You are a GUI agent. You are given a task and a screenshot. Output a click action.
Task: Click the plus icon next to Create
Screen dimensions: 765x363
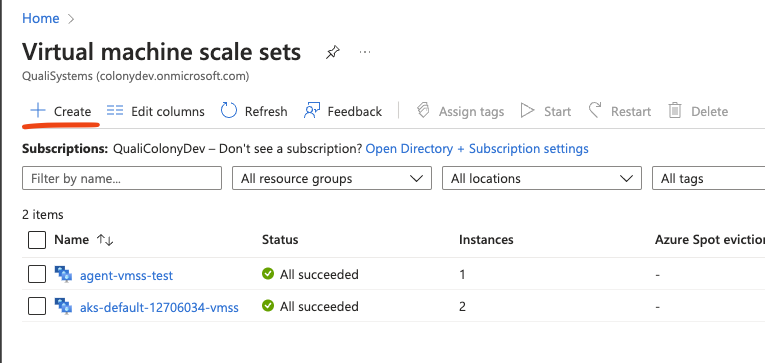pos(38,111)
